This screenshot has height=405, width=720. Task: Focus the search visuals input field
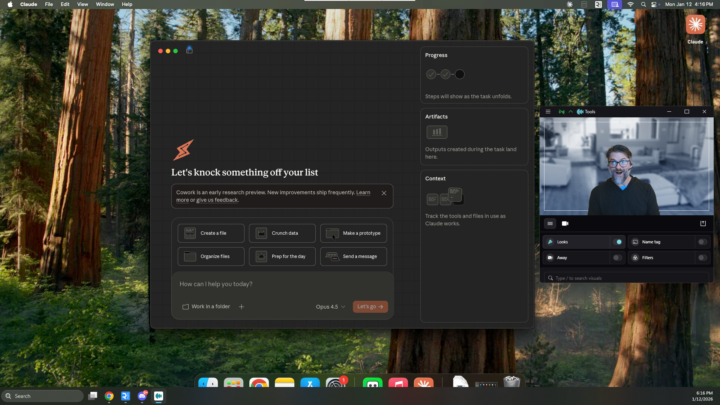(x=626, y=278)
